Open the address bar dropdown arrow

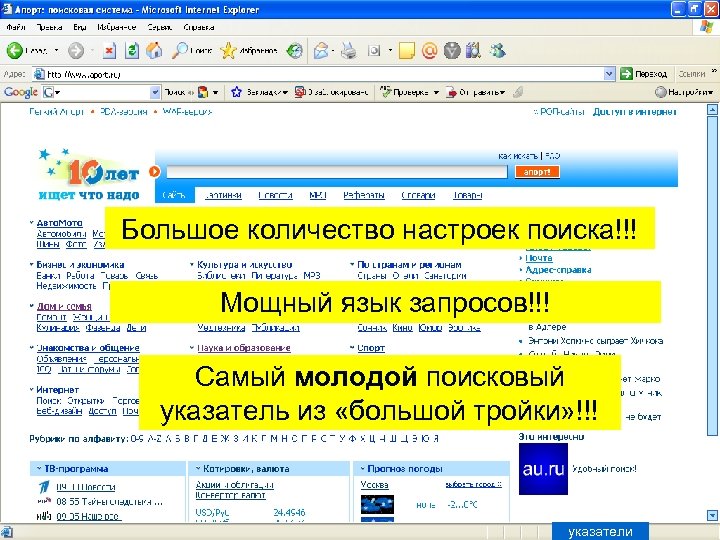pyautogui.click(x=609, y=73)
